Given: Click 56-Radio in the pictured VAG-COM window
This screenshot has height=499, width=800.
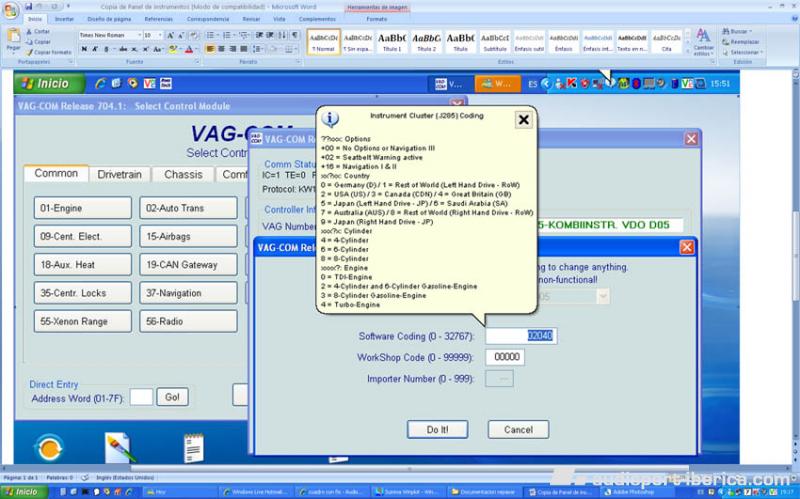Looking at the screenshot, I should coord(188,321).
